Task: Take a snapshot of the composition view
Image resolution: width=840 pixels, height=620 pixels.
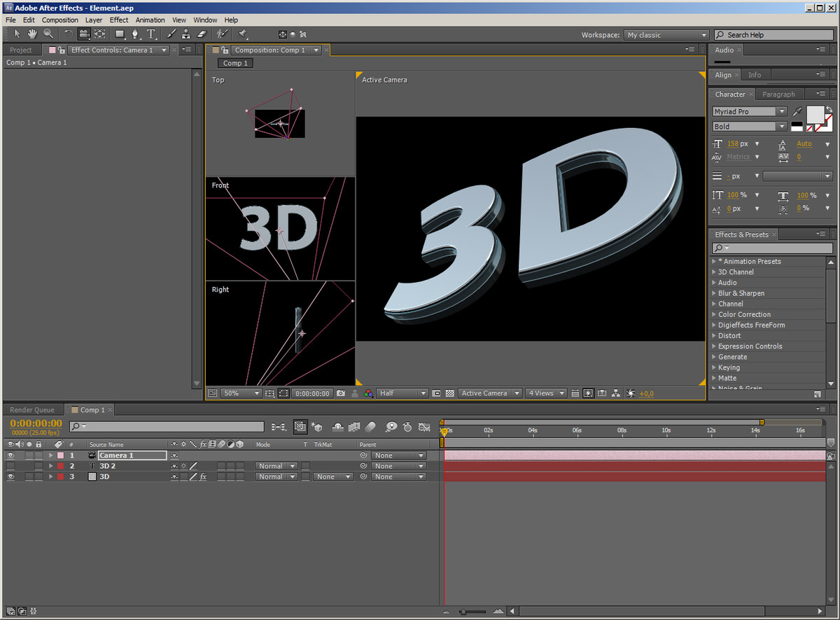Action: click(341, 393)
